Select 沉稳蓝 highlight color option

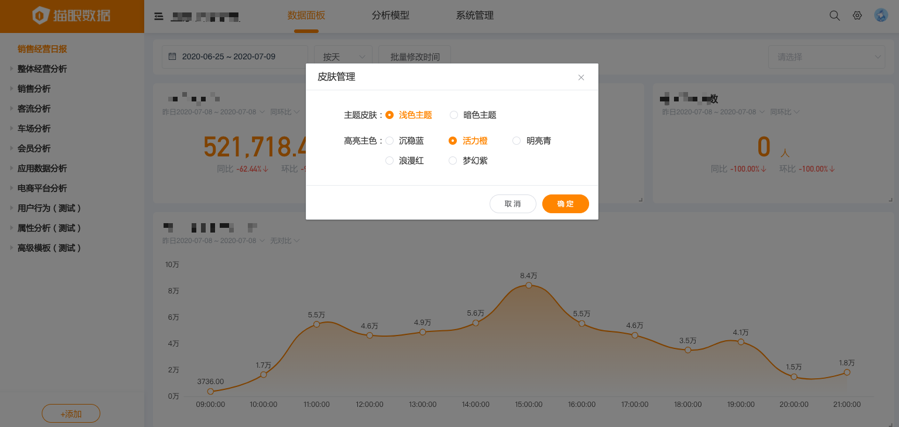[x=390, y=141]
